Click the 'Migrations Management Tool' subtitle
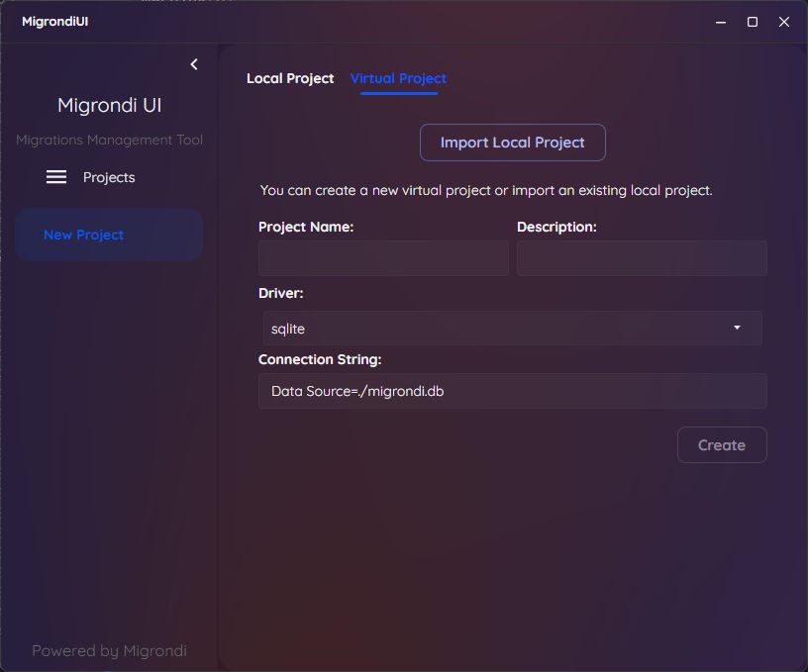This screenshot has height=672, width=808. click(x=109, y=141)
